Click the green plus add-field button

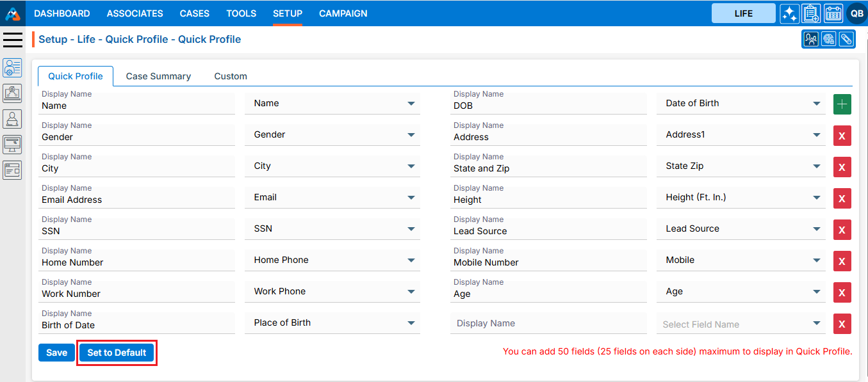point(842,104)
